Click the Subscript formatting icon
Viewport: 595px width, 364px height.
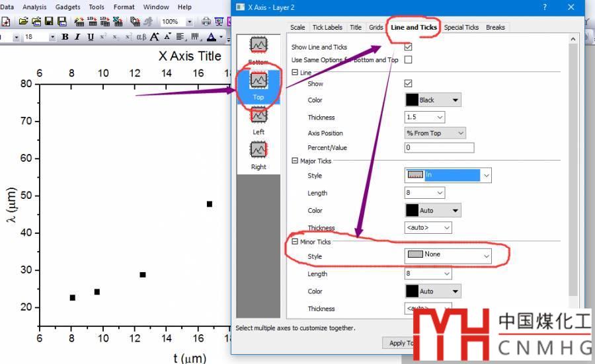coord(115,37)
